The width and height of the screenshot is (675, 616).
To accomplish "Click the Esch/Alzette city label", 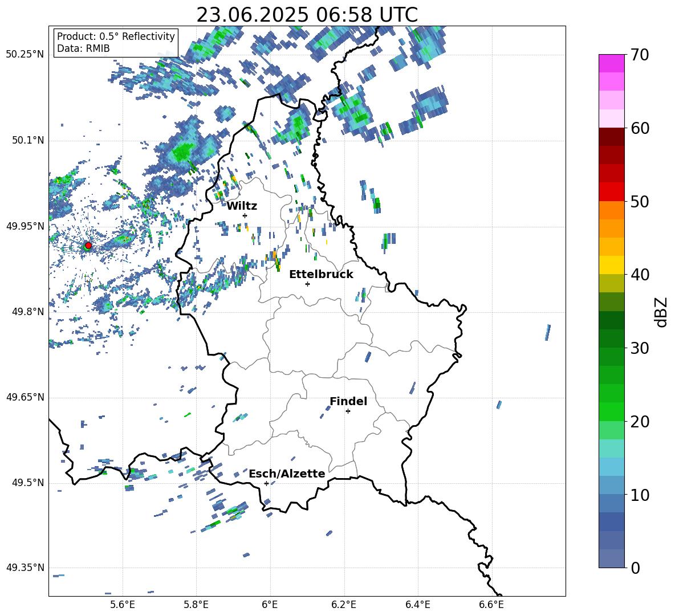I will point(287,474).
